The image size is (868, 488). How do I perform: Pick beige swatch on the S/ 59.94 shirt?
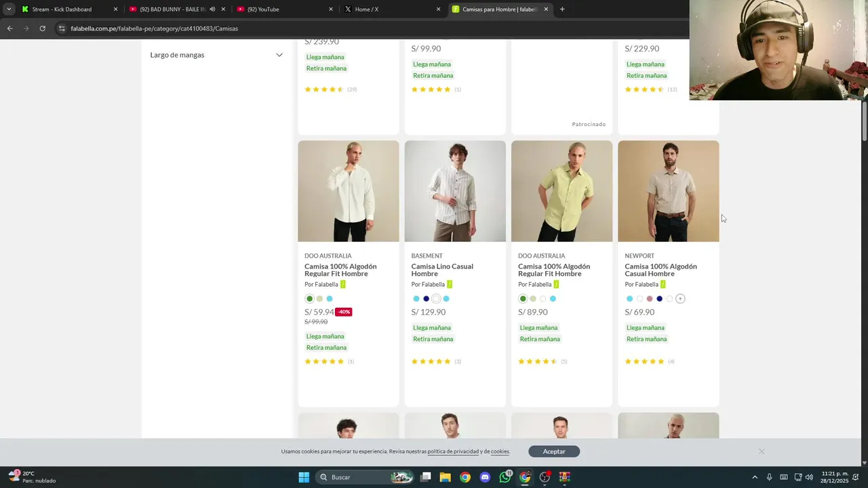(x=319, y=299)
